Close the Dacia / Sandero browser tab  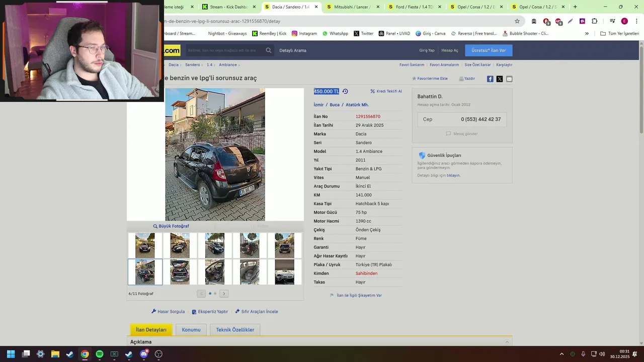tap(316, 7)
